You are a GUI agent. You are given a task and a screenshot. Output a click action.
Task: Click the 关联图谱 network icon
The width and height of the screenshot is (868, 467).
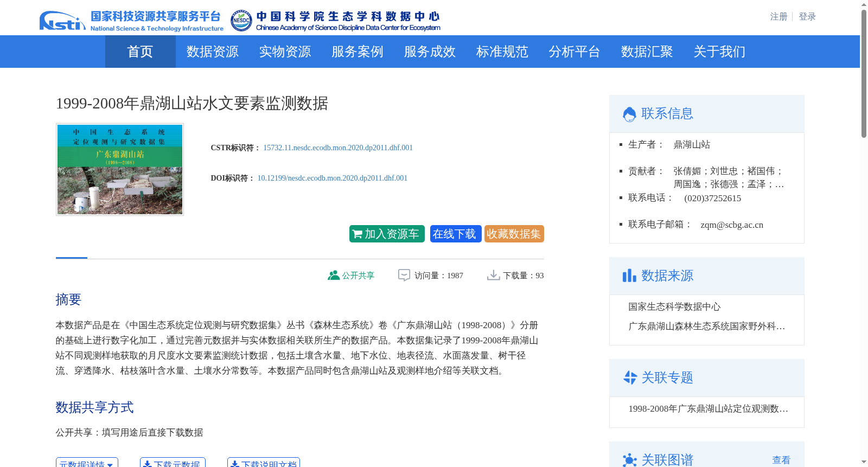(x=630, y=460)
